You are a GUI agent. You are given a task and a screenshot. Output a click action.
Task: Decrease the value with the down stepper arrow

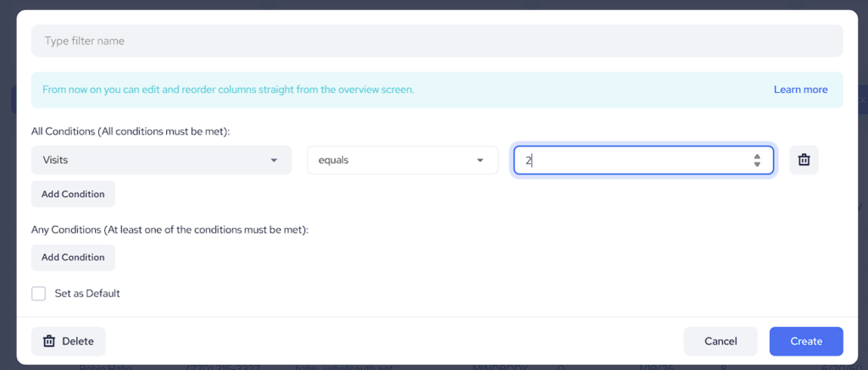(x=757, y=164)
